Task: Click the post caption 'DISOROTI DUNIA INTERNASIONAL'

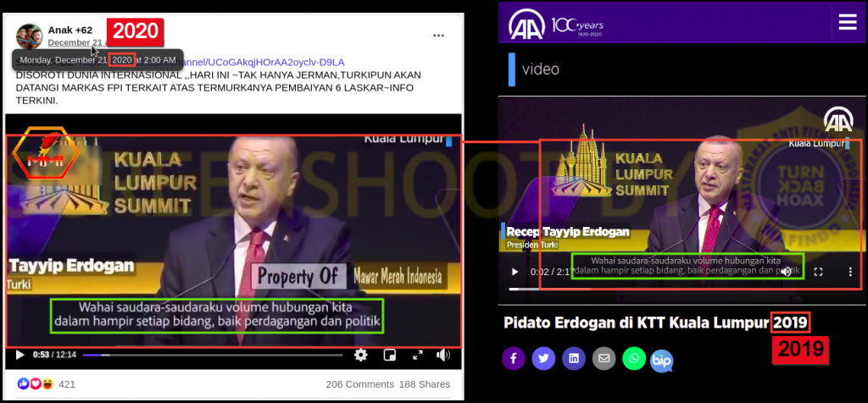Action: pyautogui.click(x=98, y=75)
